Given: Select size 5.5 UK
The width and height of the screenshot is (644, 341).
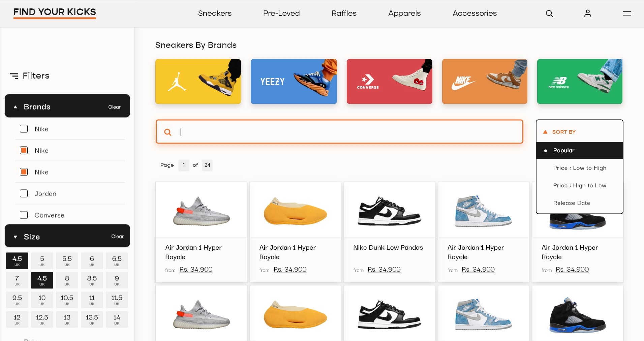Looking at the screenshot, I should pyautogui.click(x=67, y=261).
